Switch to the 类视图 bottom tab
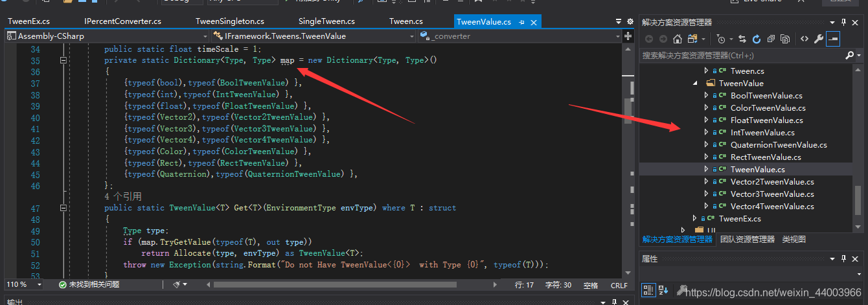Viewport: 868px width, 305px height. pos(794,239)
